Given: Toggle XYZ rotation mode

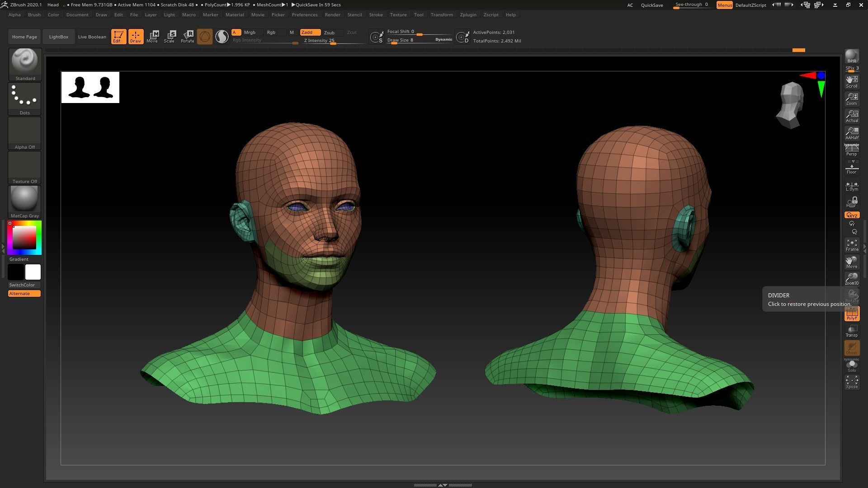Looking at the screenshot, I should (x=852, y=215).
